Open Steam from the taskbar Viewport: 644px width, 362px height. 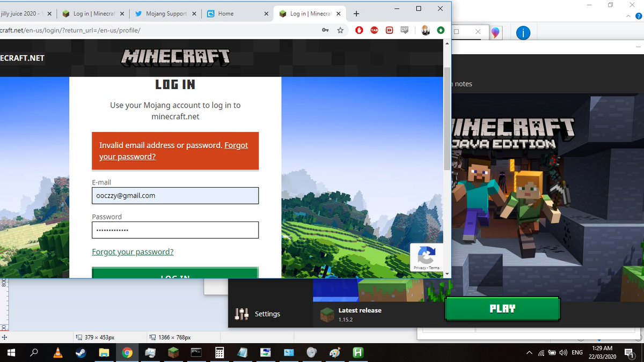coord(80,353)
